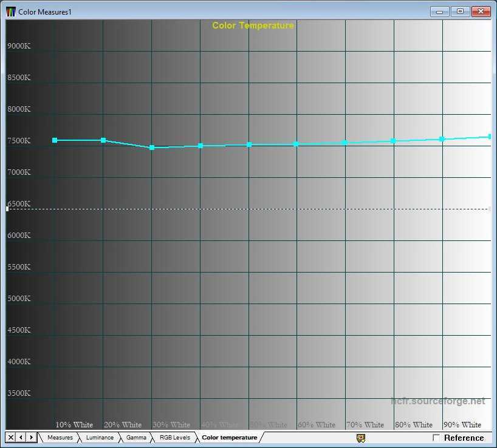497x448 pixels.
Task: Select the 70% White data point
Action: click(x=344, y=143)
